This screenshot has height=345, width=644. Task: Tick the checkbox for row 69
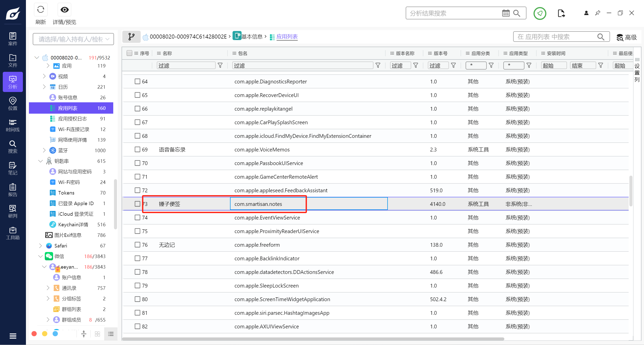pos(137,149)
